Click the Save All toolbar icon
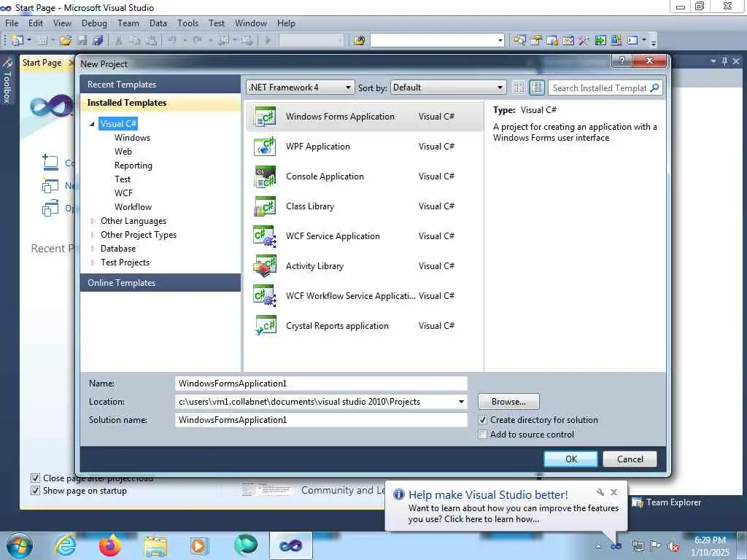 [x=98, y=41]
